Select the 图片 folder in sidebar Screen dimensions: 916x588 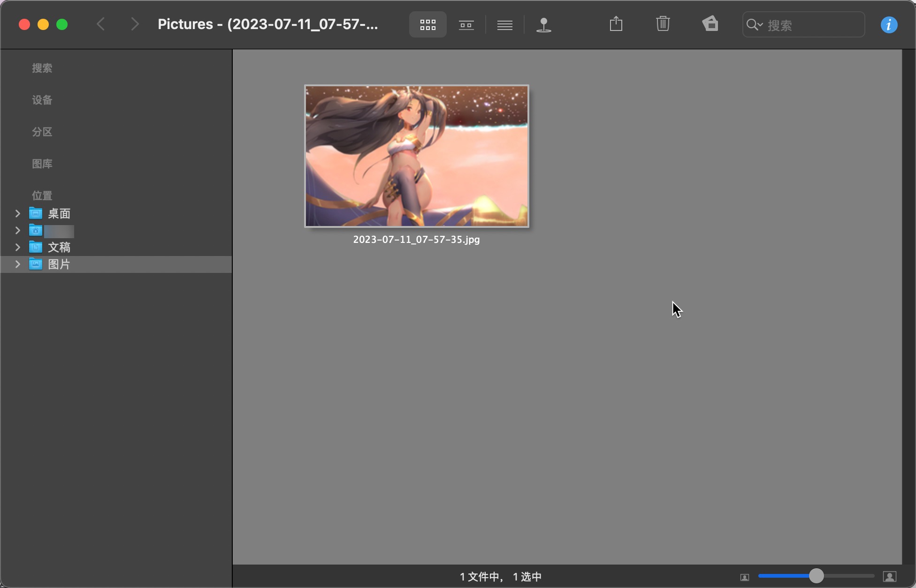(116, 264)
